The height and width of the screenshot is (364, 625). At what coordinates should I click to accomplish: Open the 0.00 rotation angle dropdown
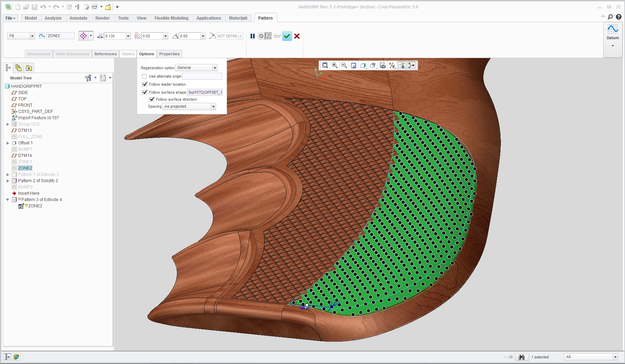click(203, 36)
